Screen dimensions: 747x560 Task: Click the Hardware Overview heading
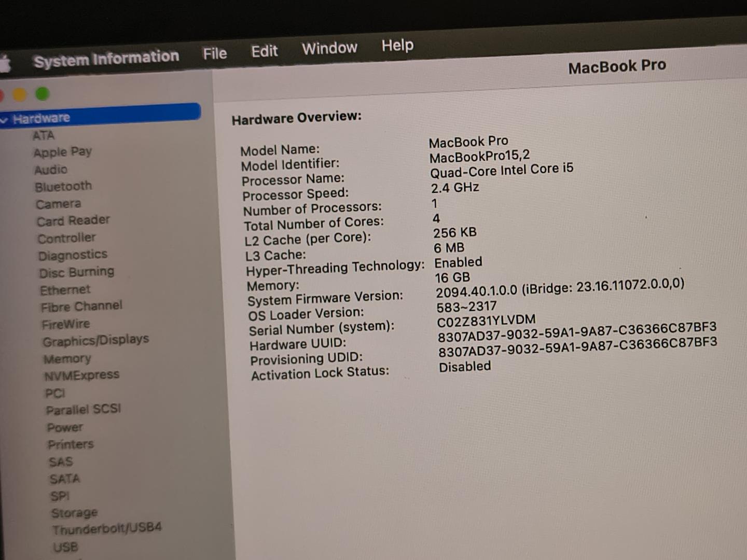tap(297, 118)
